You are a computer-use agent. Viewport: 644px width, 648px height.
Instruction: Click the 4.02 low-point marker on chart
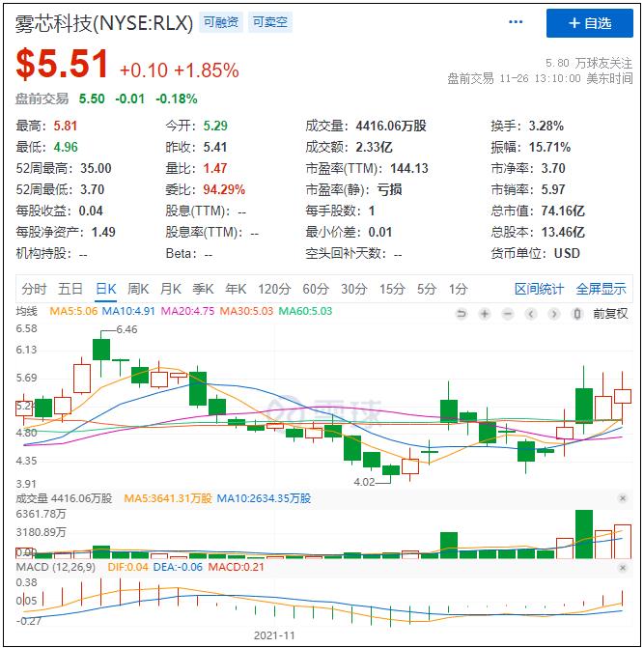[x=364, y=482]
